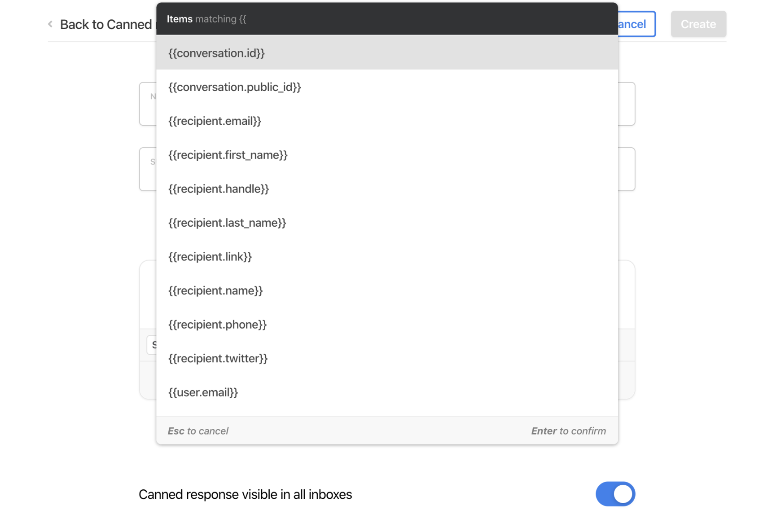Click the back arrow chevron icon

[x=50, y=24]
